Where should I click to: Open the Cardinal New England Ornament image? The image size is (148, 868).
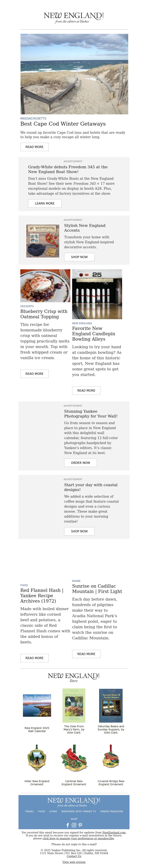[74, 758]
